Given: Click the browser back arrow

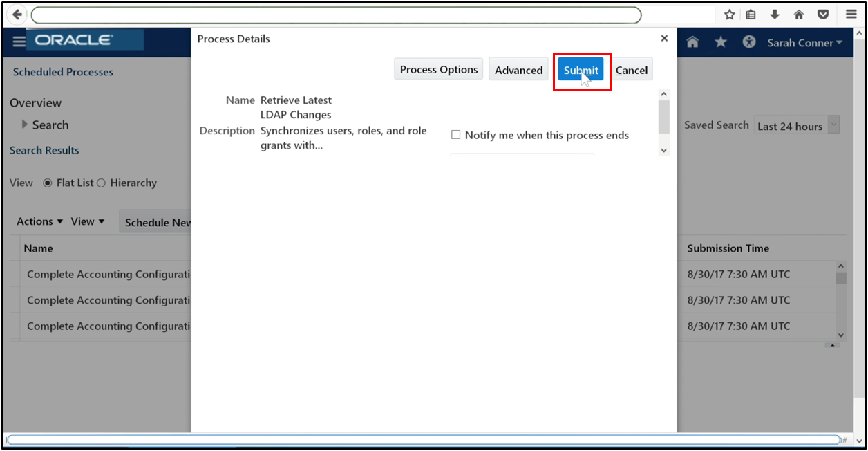Looking at the screenshot, I should 15,14.
